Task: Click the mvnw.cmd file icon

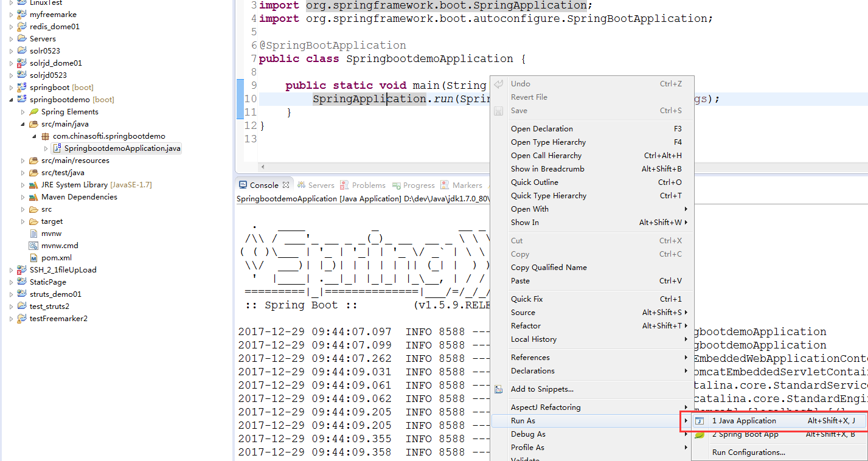Action: (x=34, y=246)
